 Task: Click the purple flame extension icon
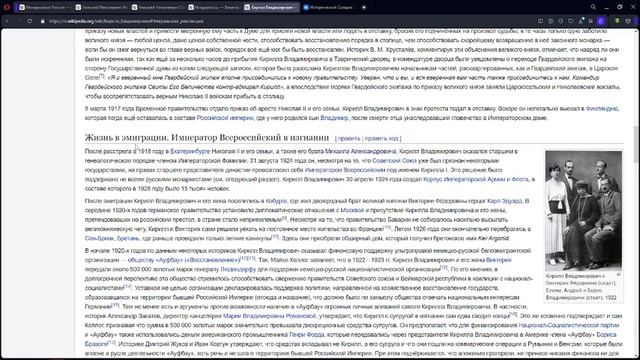tap(601, 21)
